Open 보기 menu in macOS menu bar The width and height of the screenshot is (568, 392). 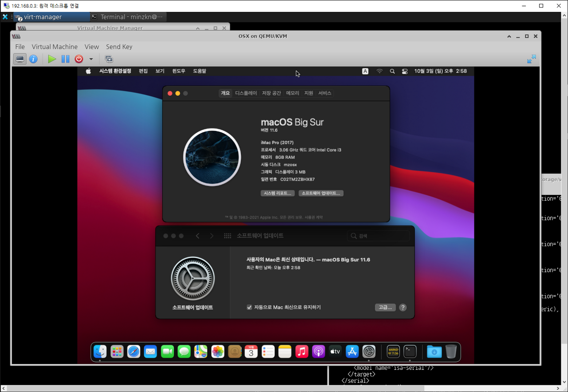pos(160,71)
